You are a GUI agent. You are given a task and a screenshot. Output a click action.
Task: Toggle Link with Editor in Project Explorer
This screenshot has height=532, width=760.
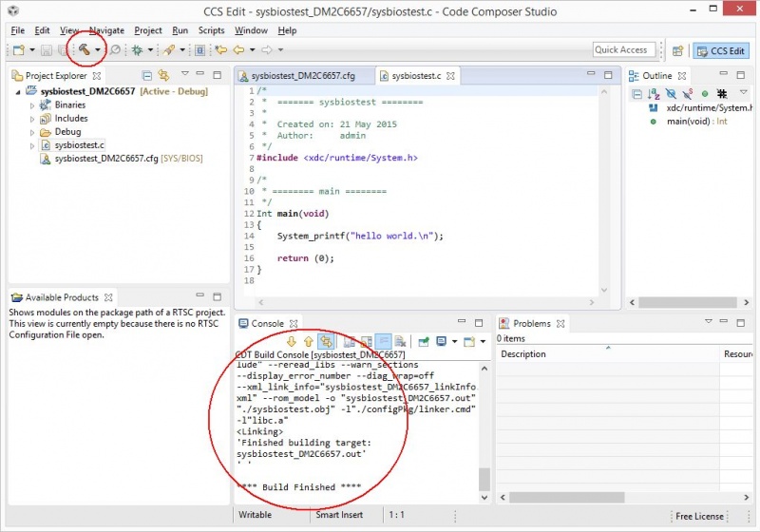[x=163, y=75]
